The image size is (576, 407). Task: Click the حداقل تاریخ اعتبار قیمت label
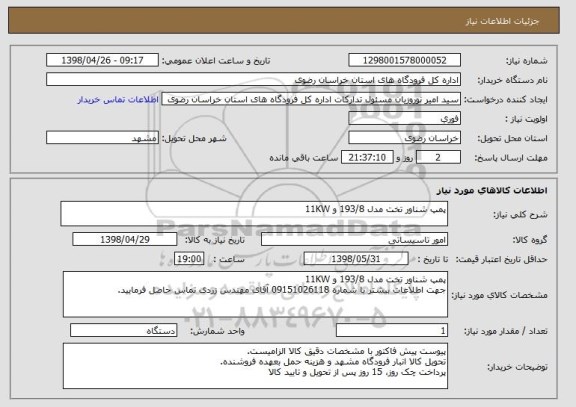tap(502, 259)
